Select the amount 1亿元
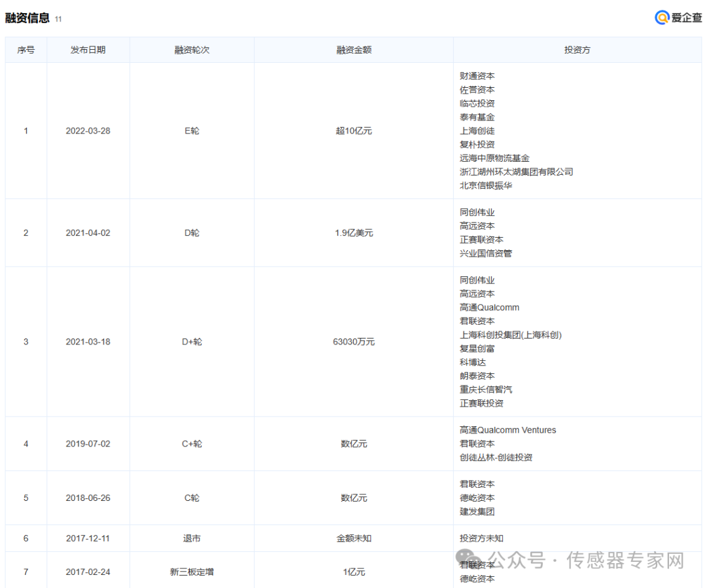 (x=354, y=572)
